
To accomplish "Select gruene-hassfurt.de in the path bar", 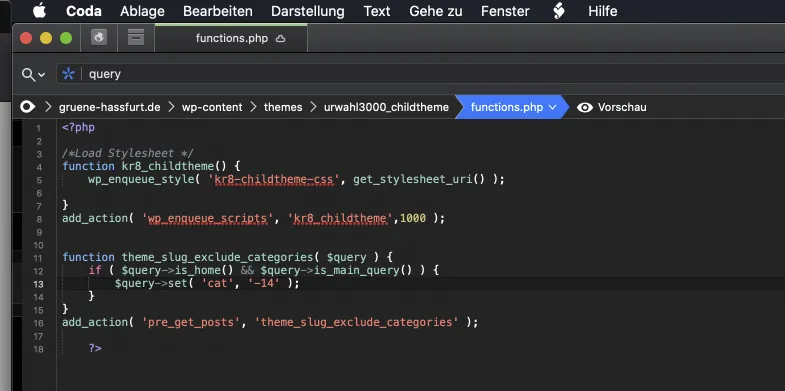I will (110, 107).
